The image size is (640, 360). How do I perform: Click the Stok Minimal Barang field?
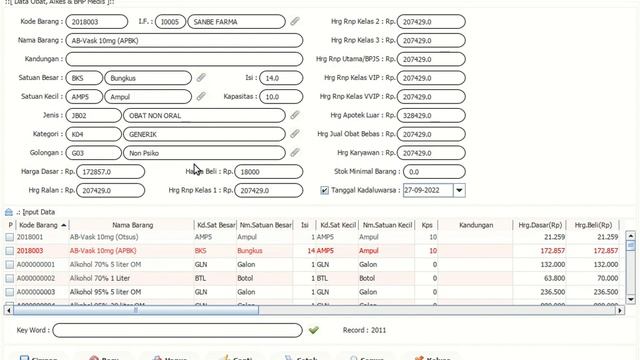434,172
